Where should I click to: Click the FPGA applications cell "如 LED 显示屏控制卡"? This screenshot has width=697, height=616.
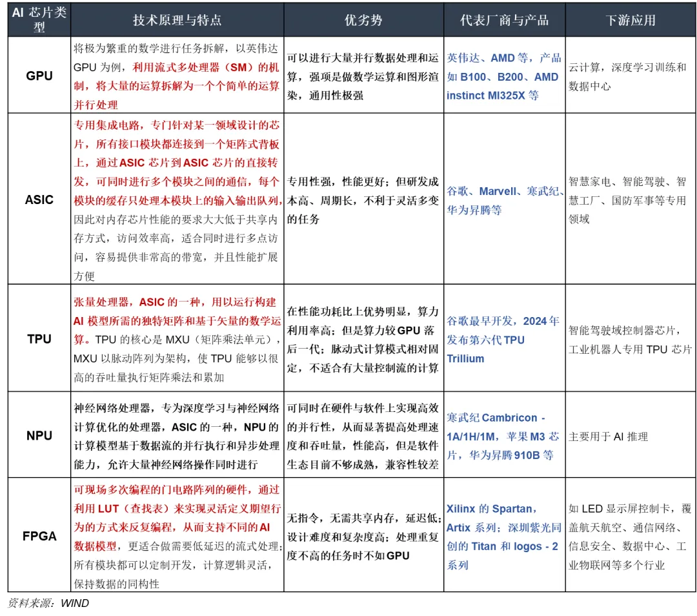[631, 535]
